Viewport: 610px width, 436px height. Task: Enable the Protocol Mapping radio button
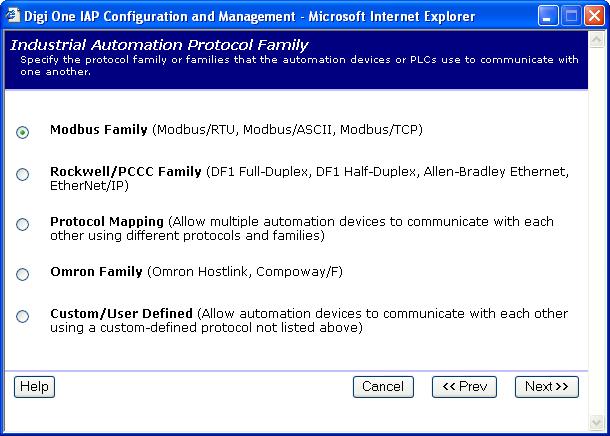pos(23,225)
